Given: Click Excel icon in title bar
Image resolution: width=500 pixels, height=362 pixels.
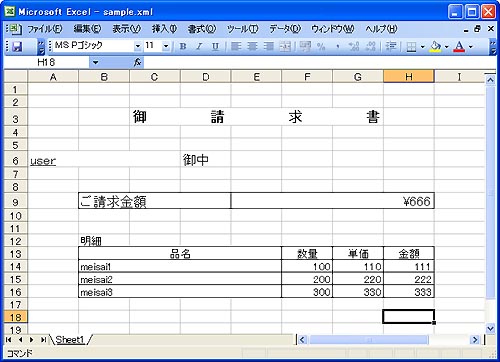Looking at the screenshot, I should click(x=10, y=11).
